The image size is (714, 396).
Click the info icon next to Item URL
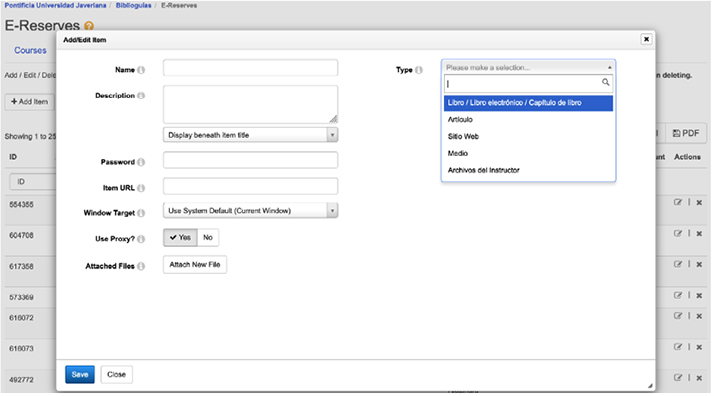click(x=141, y=188)
